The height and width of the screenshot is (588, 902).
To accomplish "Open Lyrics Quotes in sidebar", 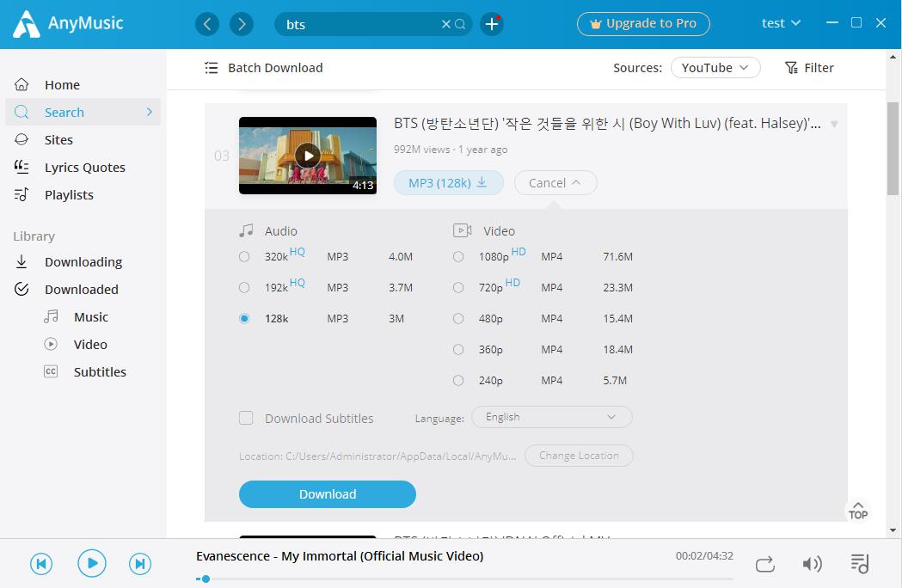I will tap(83, 168).
